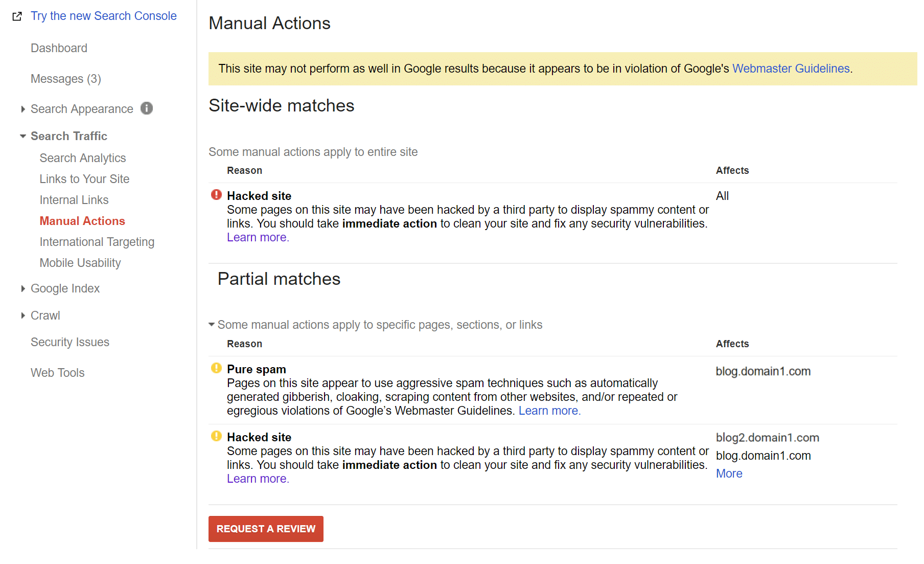The height and width of the screenshot is (564, 924).
Task: Collapse the Search Traffic section
Action: pyautogui.click(x=23, y=136)
